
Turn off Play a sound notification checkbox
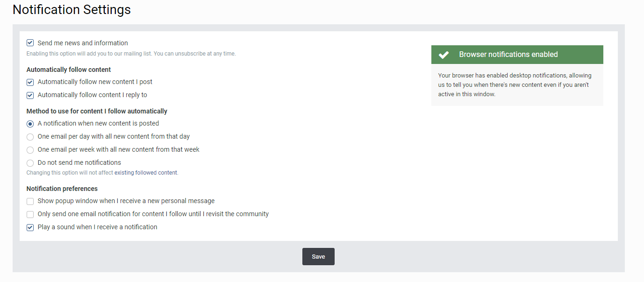30,227
